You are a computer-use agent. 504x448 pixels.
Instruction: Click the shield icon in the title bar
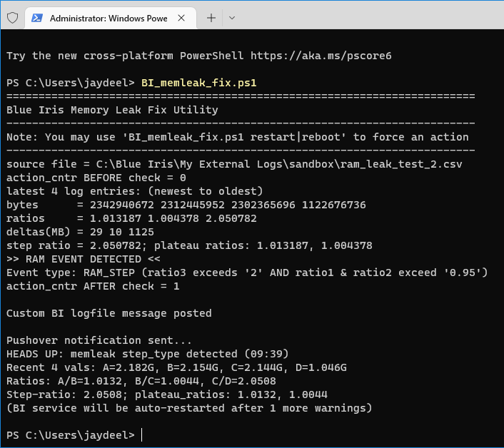[13, 18]
